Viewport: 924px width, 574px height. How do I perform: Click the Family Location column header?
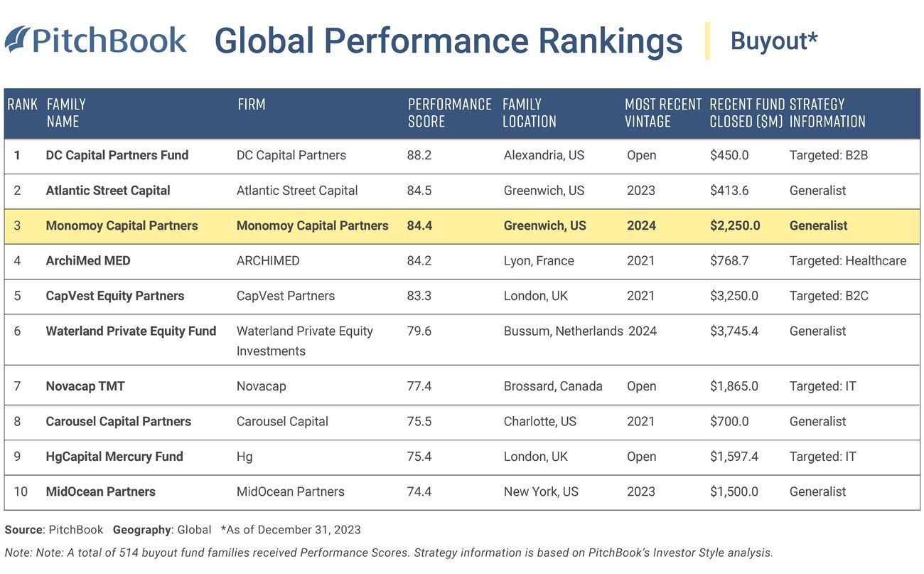529,113
